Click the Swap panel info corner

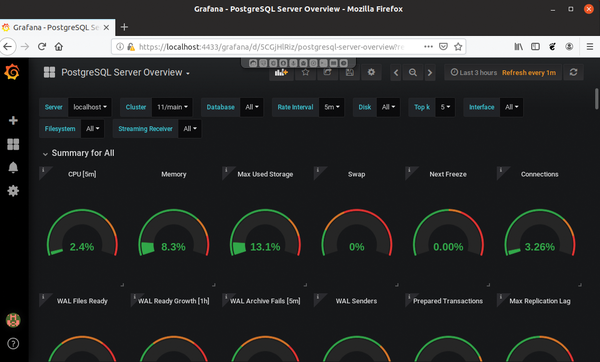pyautogui.click(x=318, y=170)
